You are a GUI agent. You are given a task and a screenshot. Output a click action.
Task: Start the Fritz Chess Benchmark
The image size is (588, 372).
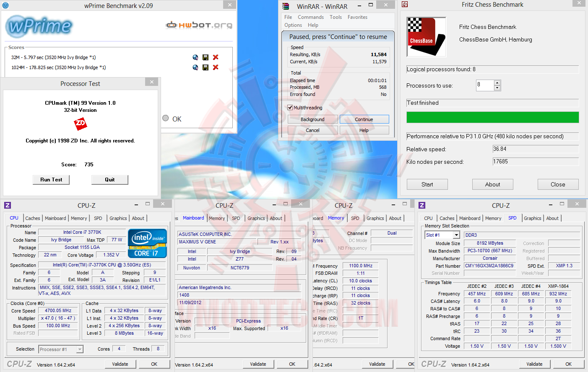tap(427, 184)
